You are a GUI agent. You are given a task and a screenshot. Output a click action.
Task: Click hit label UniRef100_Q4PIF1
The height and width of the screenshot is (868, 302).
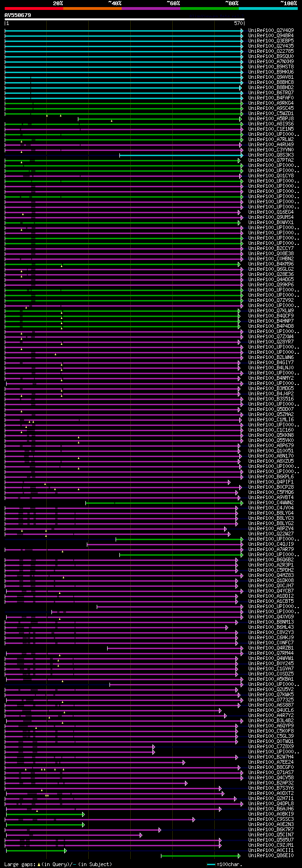(271, 482)
